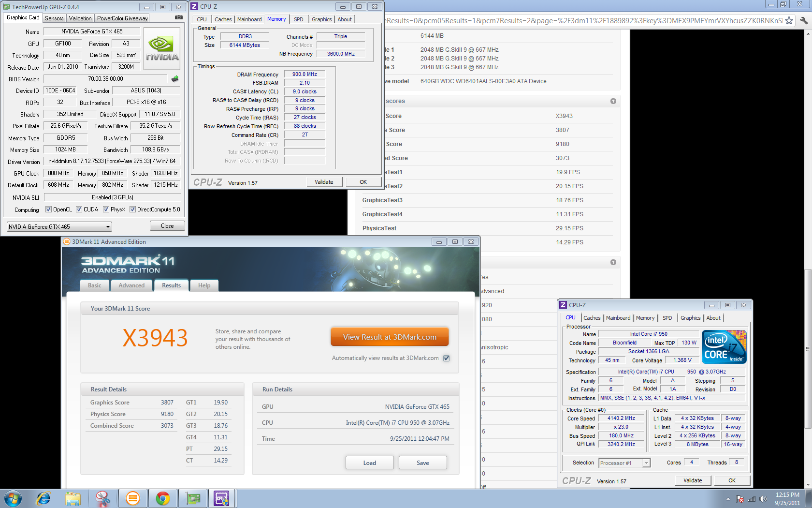This screenshot has width=812, height=508.
Task: Open the Snipping Tool taskbar icon
Action: pyautogui.click(x=102, y=498)
